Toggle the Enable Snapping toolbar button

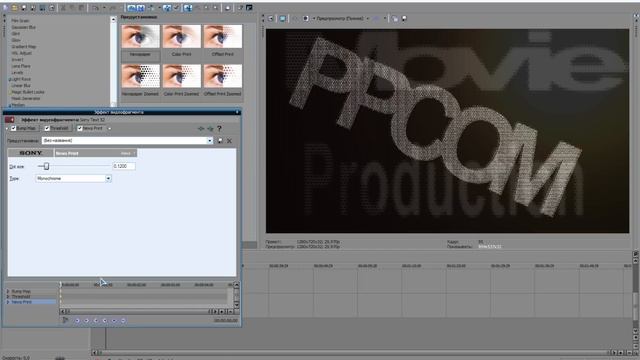[x=131, y=8]
